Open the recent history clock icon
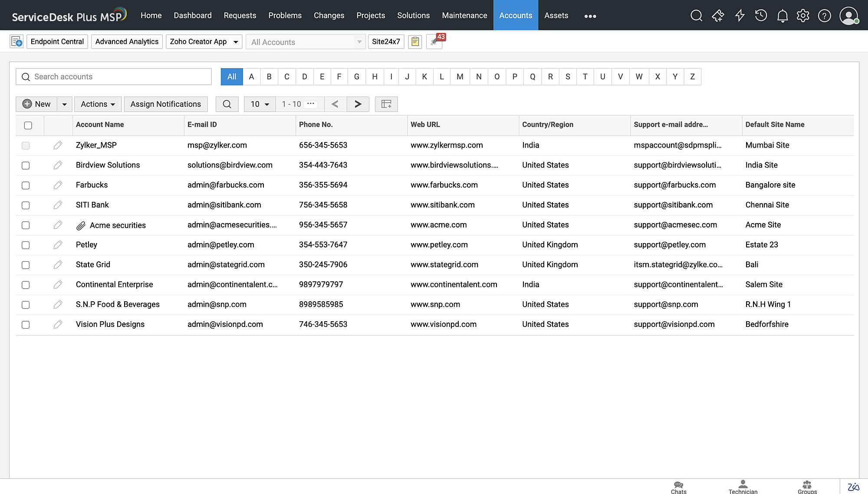868x494 pixels. 761,16
